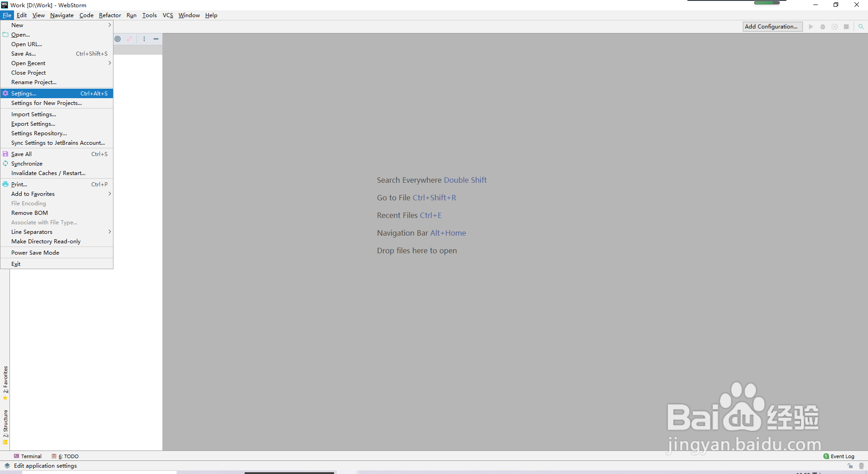Viewport: 868px width, 474px height.
Task: Click project panel options dots icon
Action: [x=144, y=39]
